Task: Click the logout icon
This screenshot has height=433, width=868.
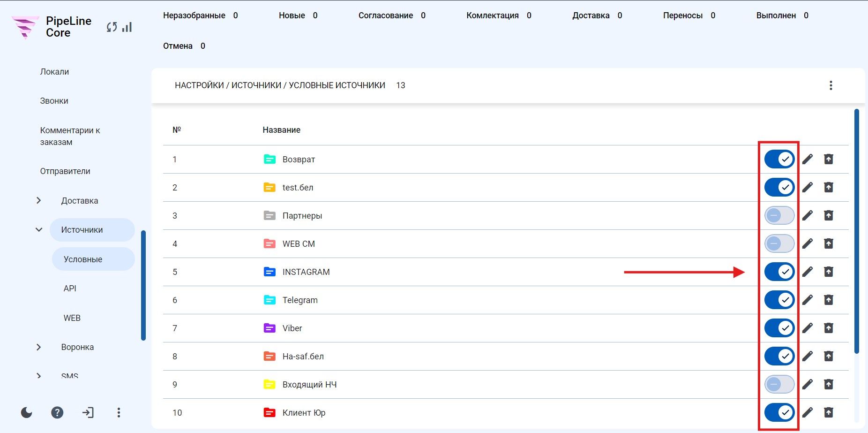Action: (88, 412)
